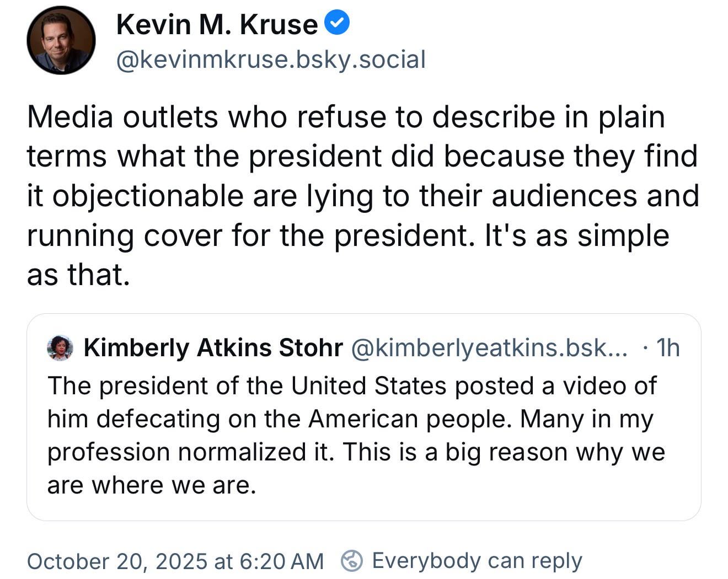The image size is (728, 579).
Task: Click the blue verified checkmark badge
Action: (x=336, y=23)
